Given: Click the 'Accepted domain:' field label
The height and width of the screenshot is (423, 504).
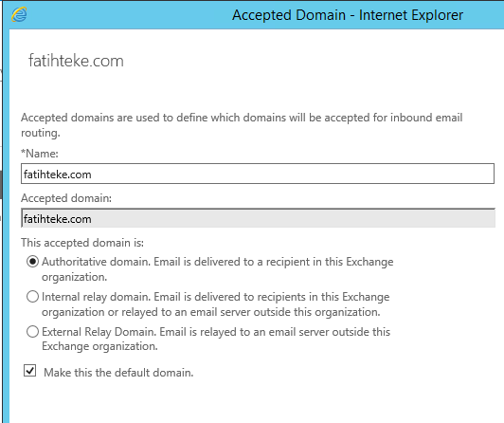Looking at the screenshot, I should (x=66, y=198).
